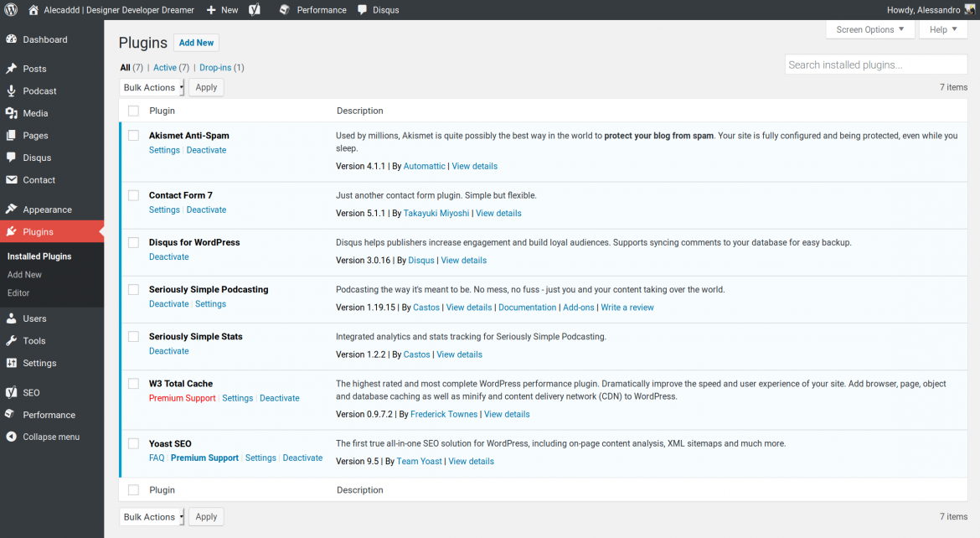
Task: Check the Akismet Anti-Spam checkbox
Action: (134, 135)
